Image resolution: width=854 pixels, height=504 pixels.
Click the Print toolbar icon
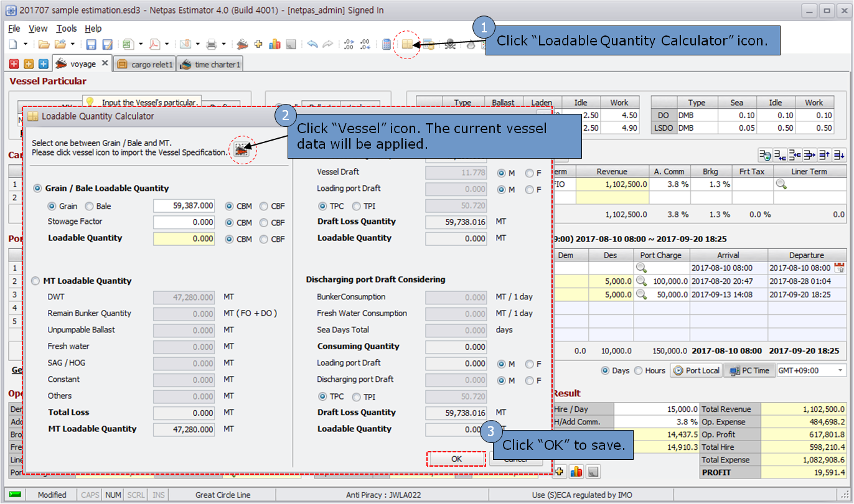point(211,45)
